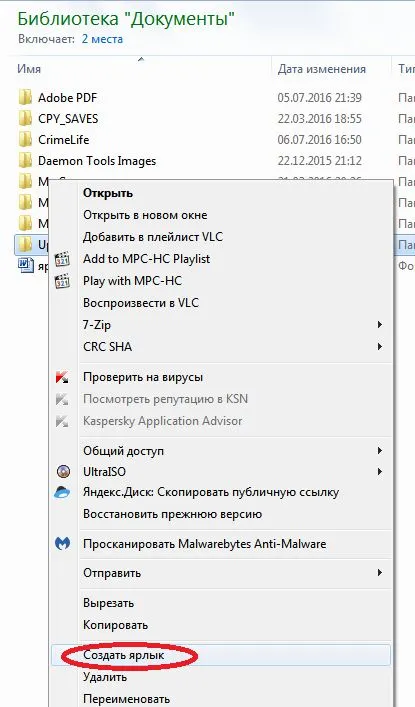415x707 pixels.
Task: Expand the 7-Zip submenu arrow
Action: (380, 325)
